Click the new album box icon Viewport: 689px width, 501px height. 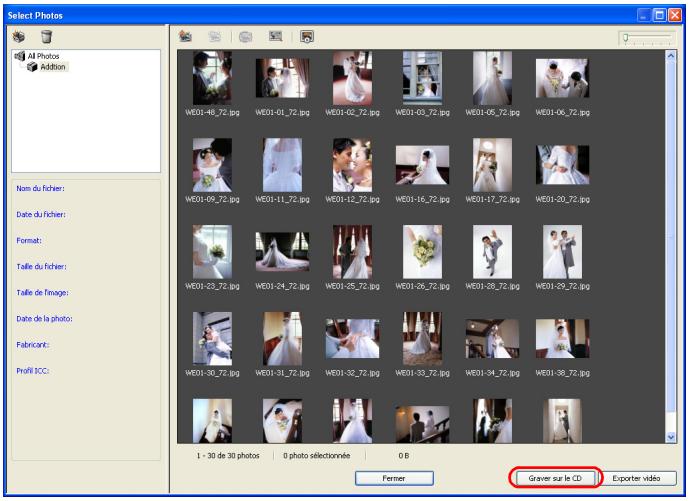(x=18, y=36)
